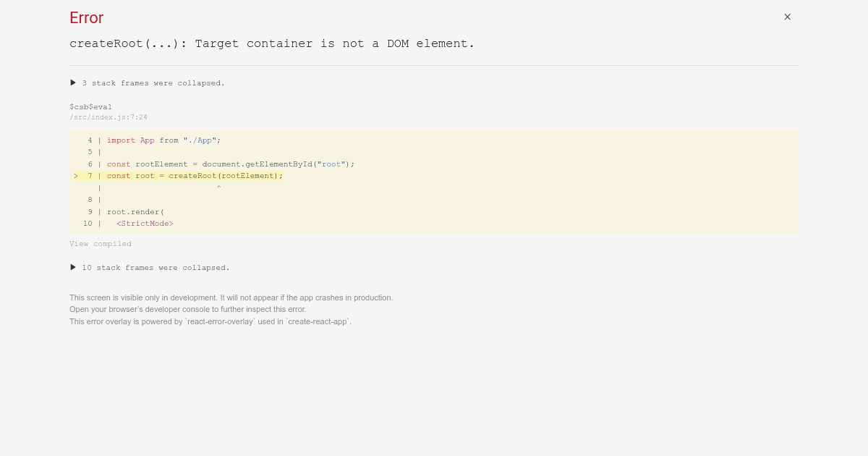Click the caret marker under createRoot
This screenshot has height=456, width=868.
[x=219, y=188]
